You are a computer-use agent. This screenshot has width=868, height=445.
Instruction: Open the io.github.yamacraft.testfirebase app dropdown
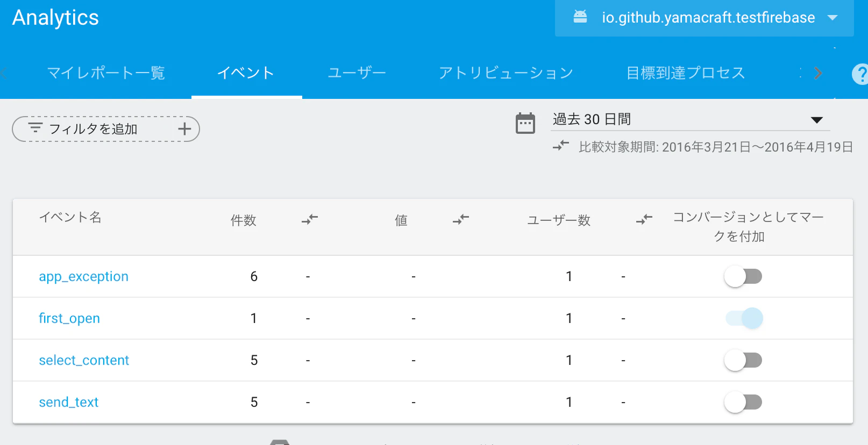click(x=704, y=18)
